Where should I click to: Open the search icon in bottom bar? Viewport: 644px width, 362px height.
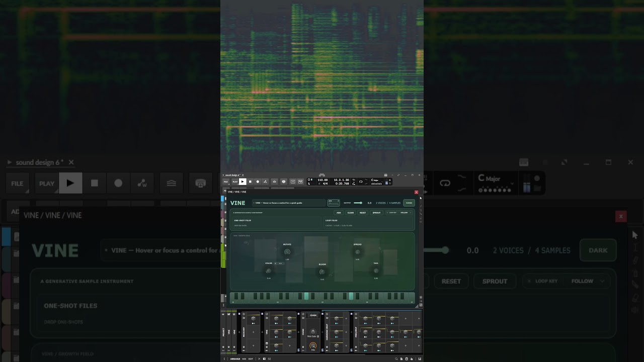[x=396, y=359]
